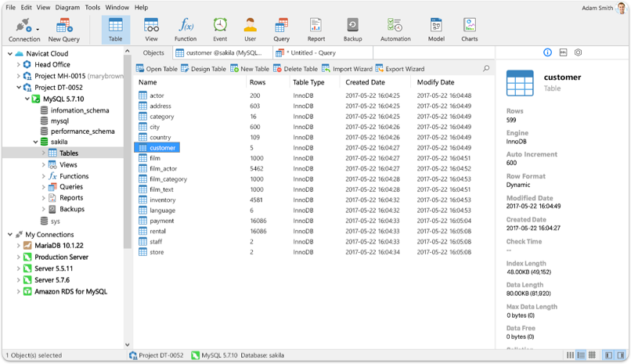Switch to detail view in status bar
The image size is (631, 364).
coord(581,355)
